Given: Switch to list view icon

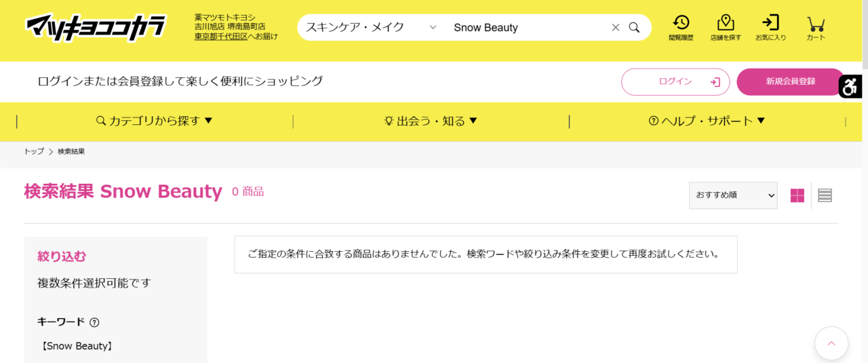Looking at the screenshot, I should tap(825, 195).
